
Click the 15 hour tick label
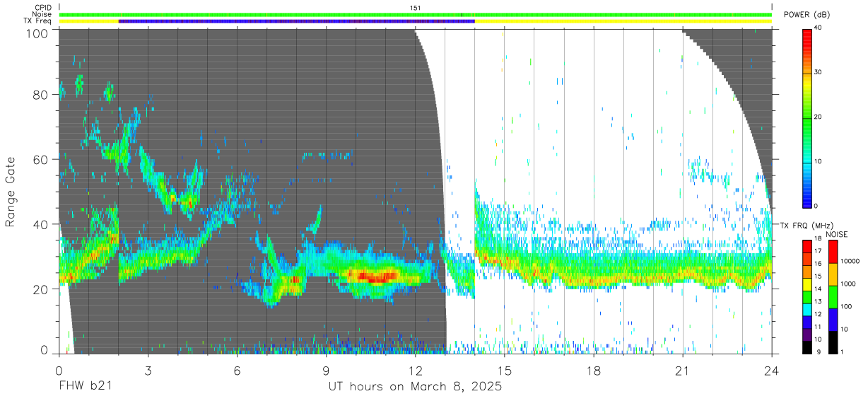click(505, 371)
